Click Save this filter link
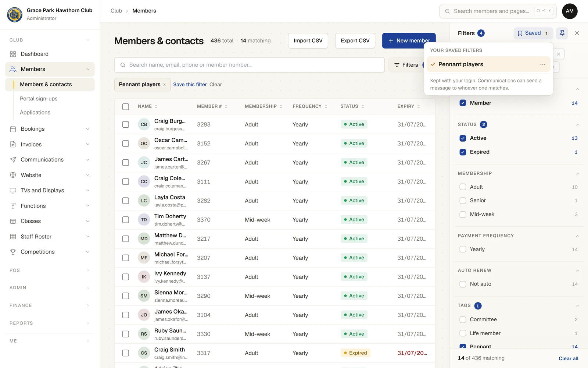Screen dimensions: 588x368 tap(190, 85)
